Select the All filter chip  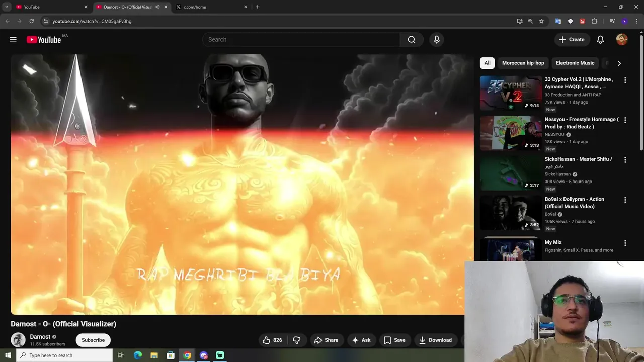pyautogui.click(x=487, y=63)
